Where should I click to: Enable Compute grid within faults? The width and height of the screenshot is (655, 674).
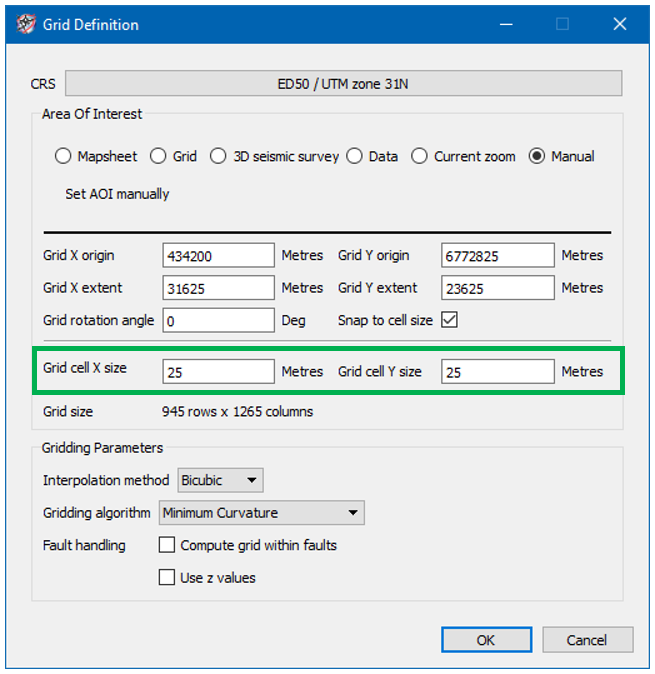coord(167,546)
